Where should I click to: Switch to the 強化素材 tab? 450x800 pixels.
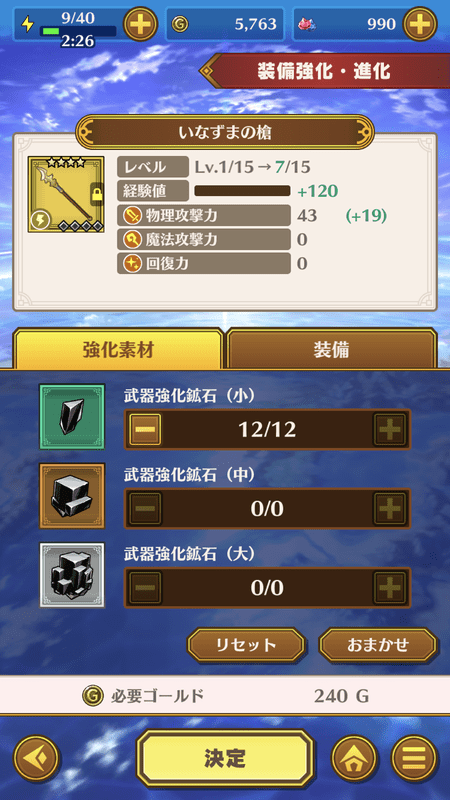pos(118,349)
